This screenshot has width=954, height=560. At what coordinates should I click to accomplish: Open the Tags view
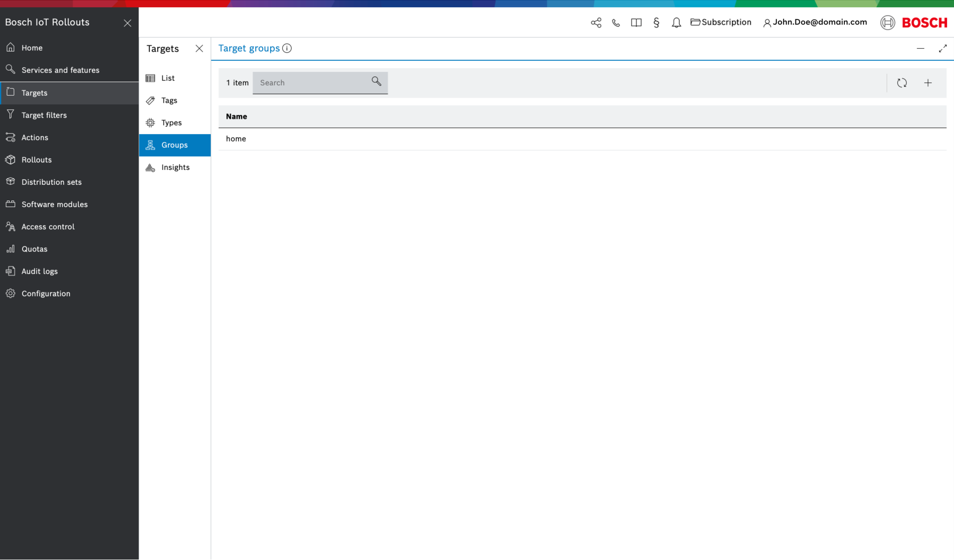tap(175, 101)
